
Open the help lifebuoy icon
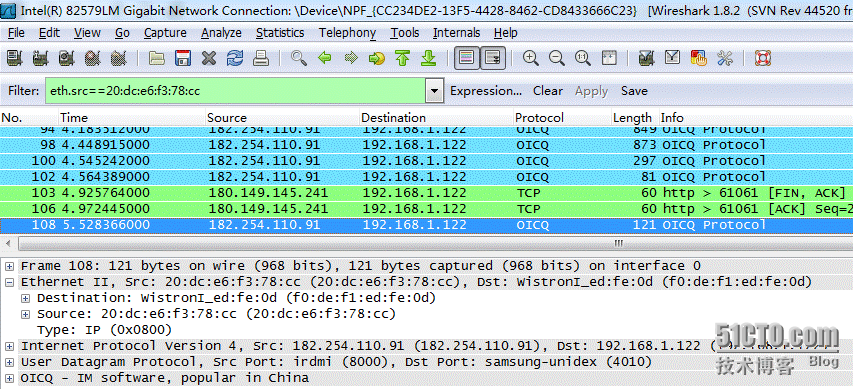point(763,58)
